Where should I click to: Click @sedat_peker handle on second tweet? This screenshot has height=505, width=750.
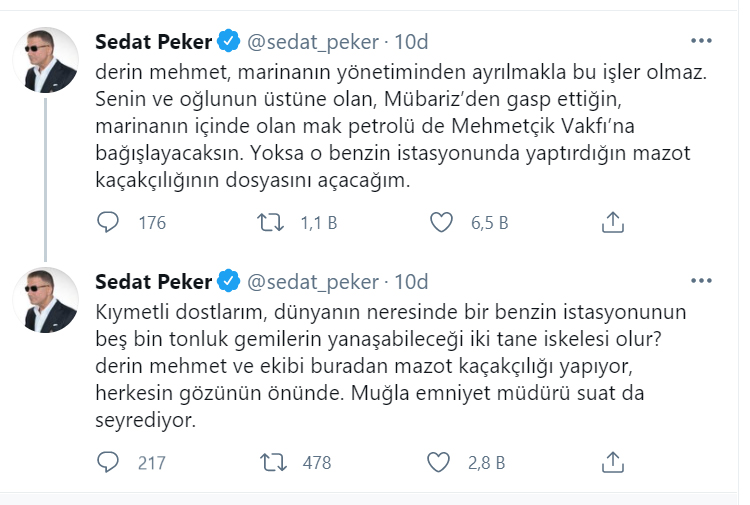tap(313, 281)
